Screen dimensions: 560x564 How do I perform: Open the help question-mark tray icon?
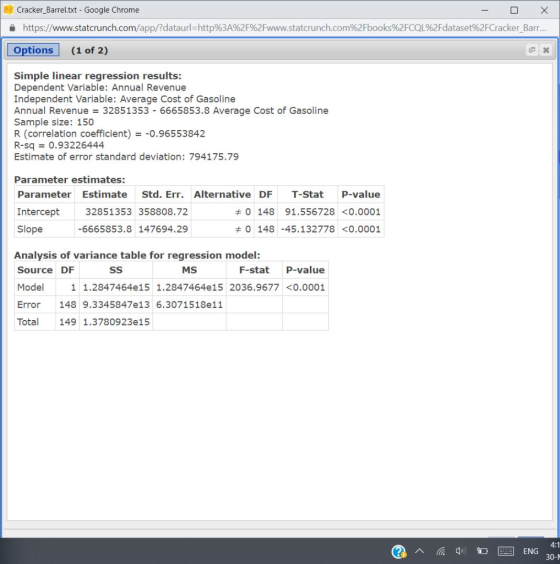pos(399,551)
